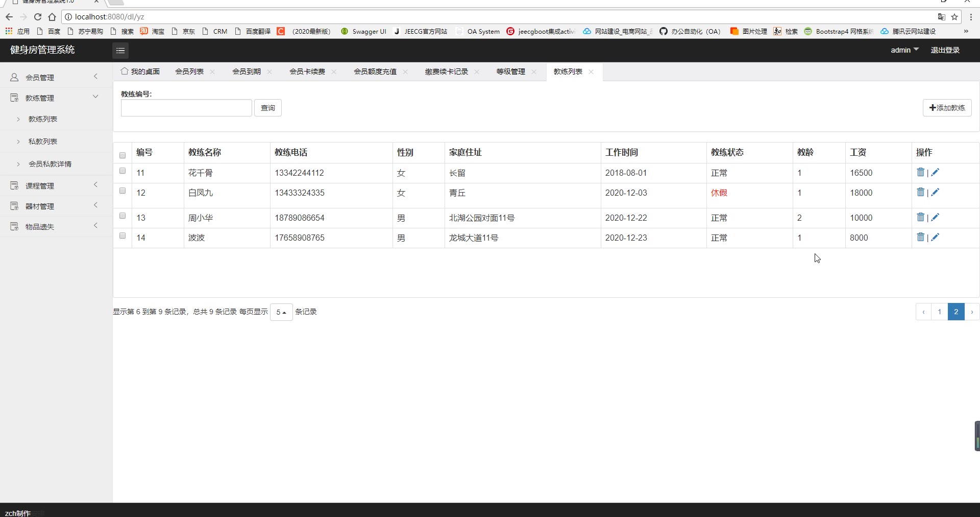Switch to the 缴费续卡记录 tab

(447, 72)
